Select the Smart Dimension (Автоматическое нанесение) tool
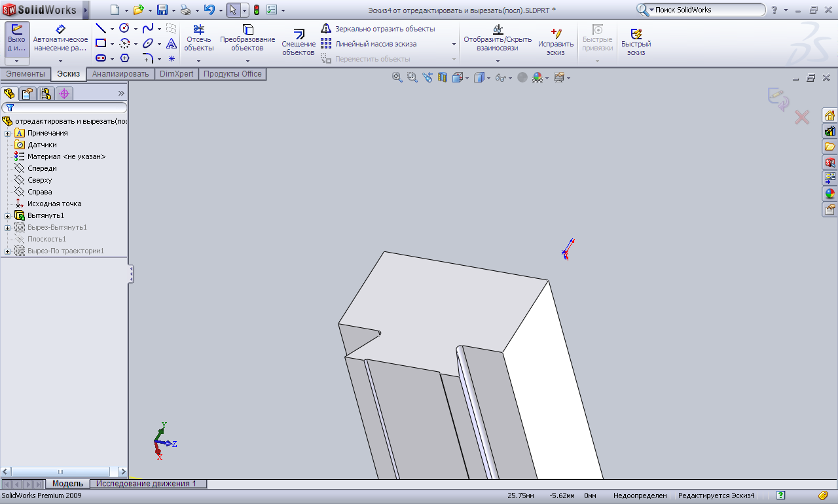Viewport: 838px width, 504px height. pyautogui.click(x=60, y=39)
